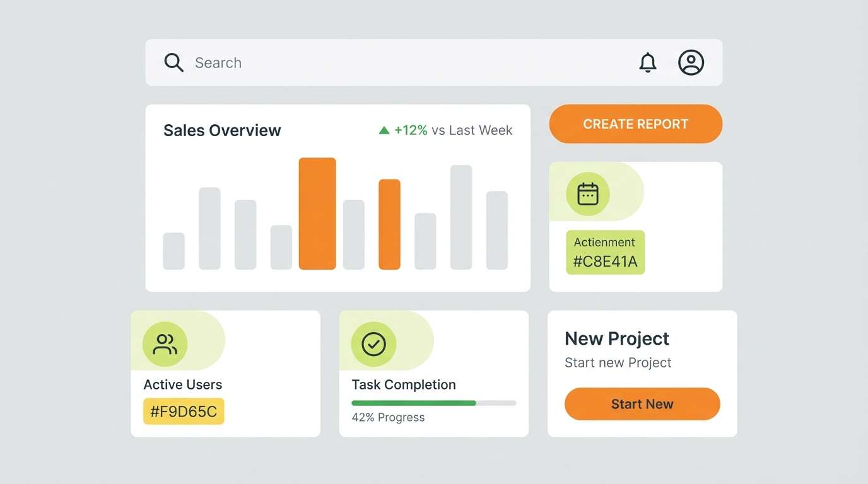Click the green upward triangle indicator
This screenshot has width=868, height=484.
point(384,130)
